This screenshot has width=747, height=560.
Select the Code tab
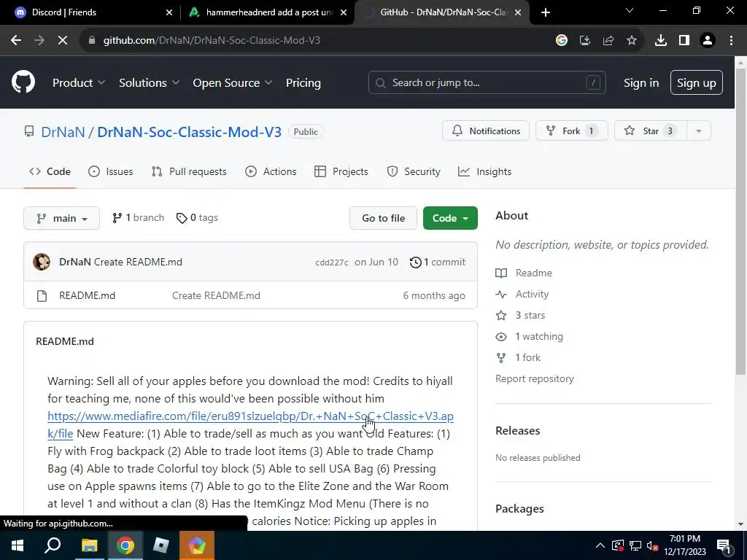pos(50,171)
